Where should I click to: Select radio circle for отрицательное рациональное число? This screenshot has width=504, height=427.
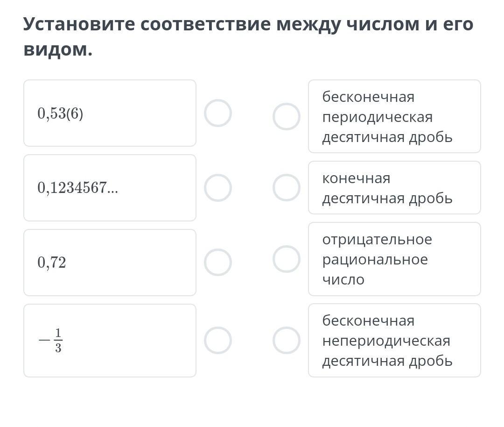pos(287,259)
